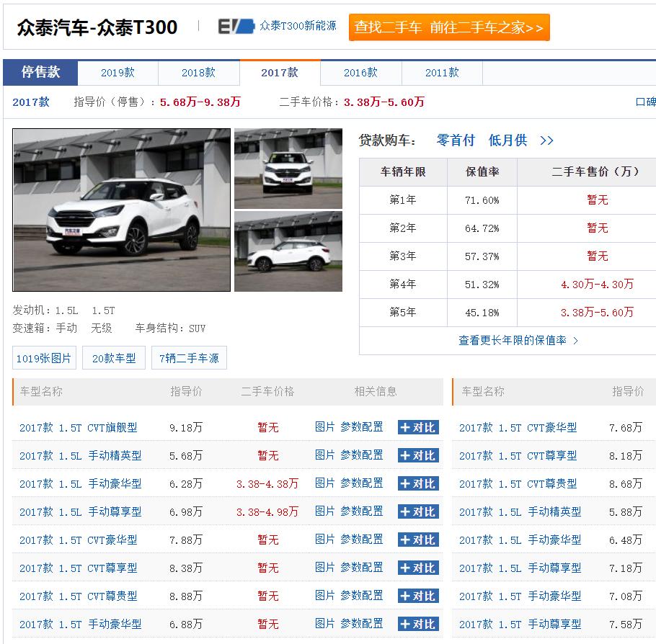
Task: Click the main white SUV photo
Action: [x=121, y=210]
